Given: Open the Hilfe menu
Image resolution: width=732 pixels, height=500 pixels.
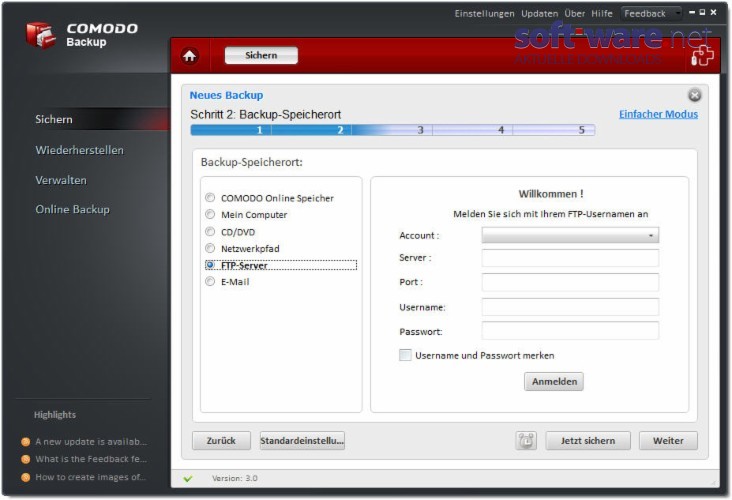Looking at the screenshot, I should 602,14.
